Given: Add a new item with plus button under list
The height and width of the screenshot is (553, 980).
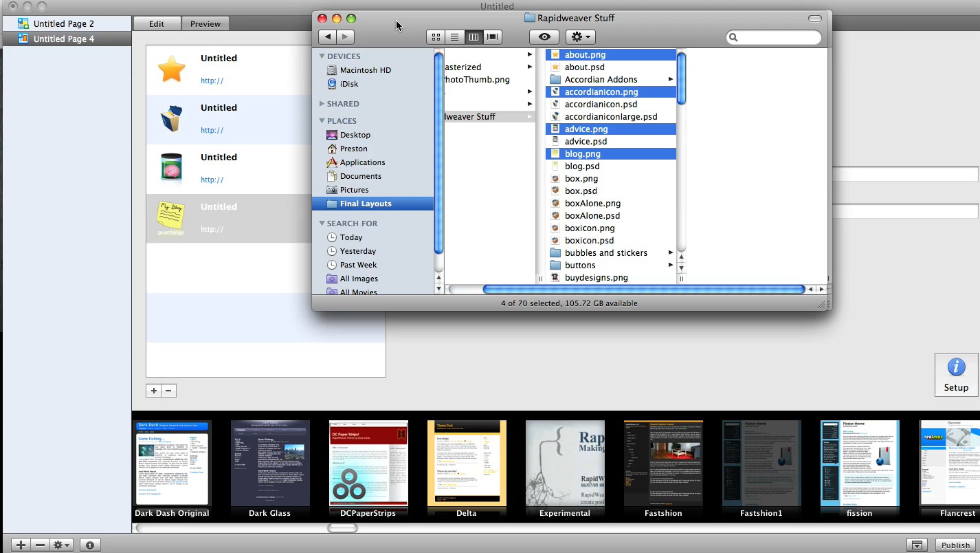Looking at the screenshot, I should point(153,391).
